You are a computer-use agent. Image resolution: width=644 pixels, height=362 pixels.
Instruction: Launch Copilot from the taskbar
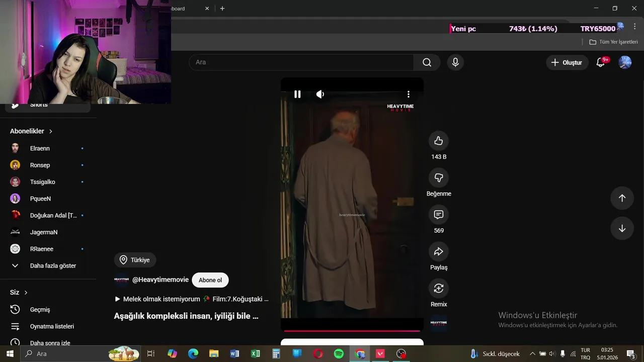[172, 354]
